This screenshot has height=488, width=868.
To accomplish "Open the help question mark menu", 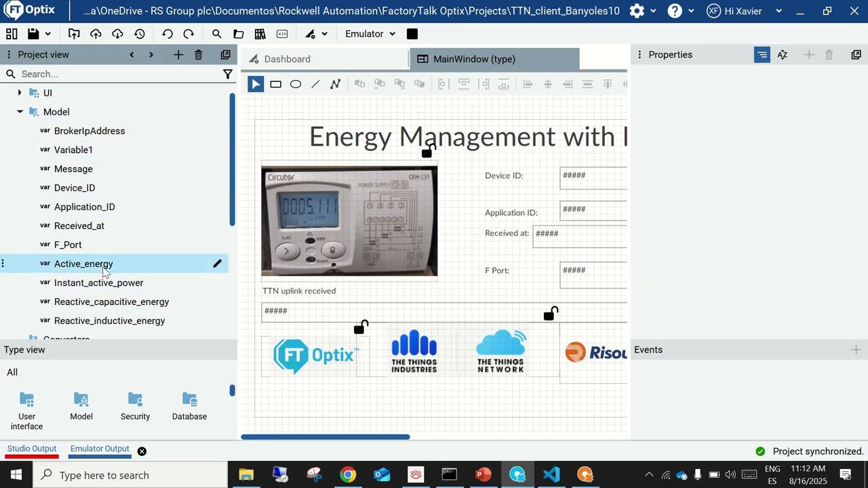I will (680, 11).
